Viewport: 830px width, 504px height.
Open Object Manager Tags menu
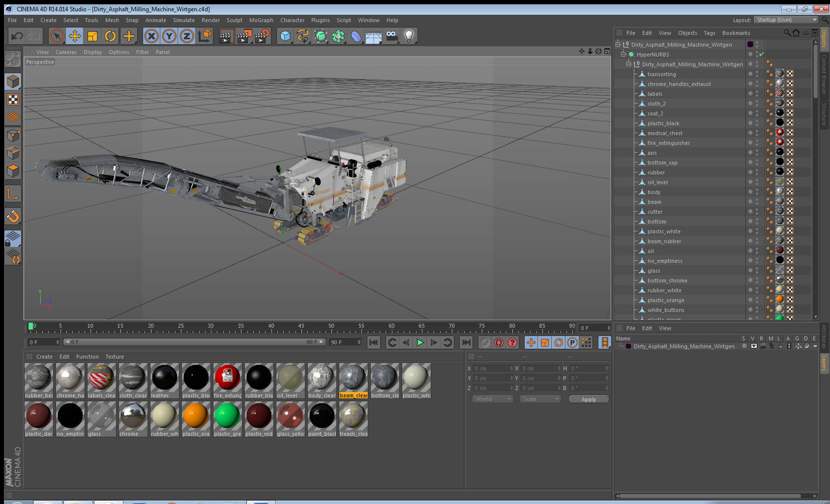pos(710,33)
